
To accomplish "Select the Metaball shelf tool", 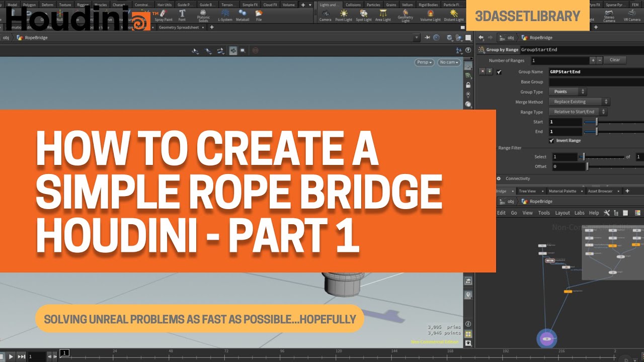I will pos(243,15).
